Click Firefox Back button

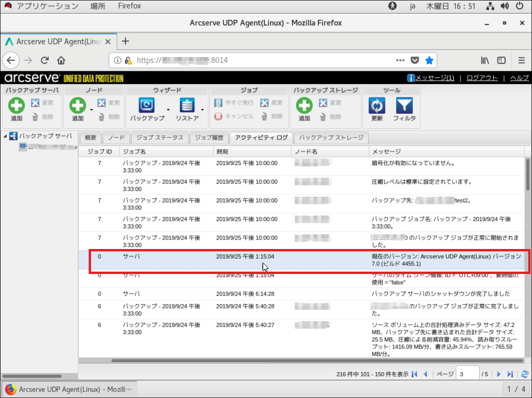click(x=11, y=60)
